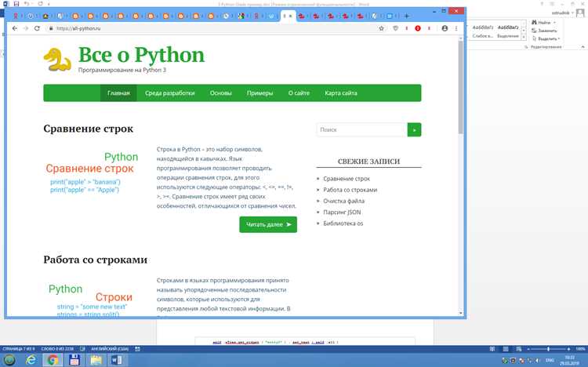The height and width of the screenshot is (367, 588).
Task: Open File Explorer from taskbar
Action: pyautogui.click(x=96, y=360)
